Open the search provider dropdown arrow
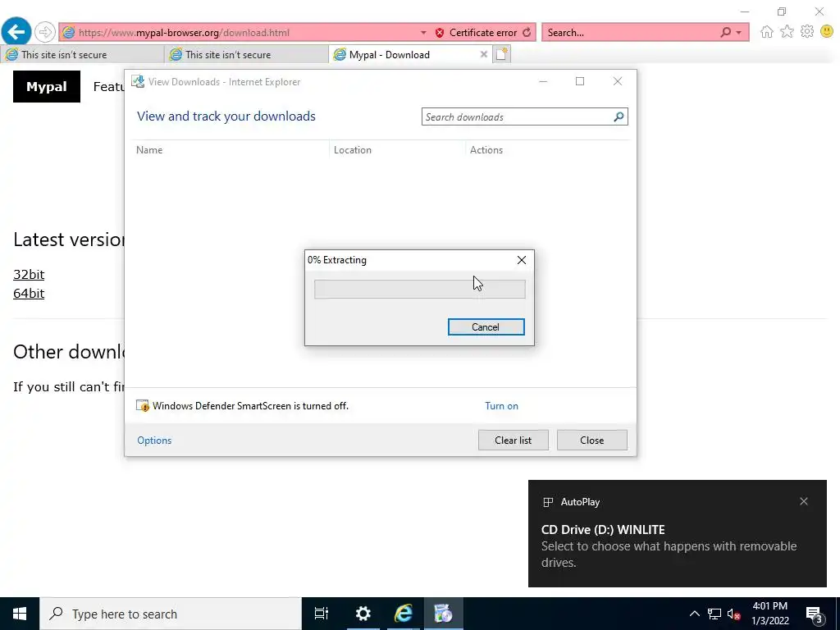Image resolution: width=840 pixels, height=630 pixels. (739, 33)
